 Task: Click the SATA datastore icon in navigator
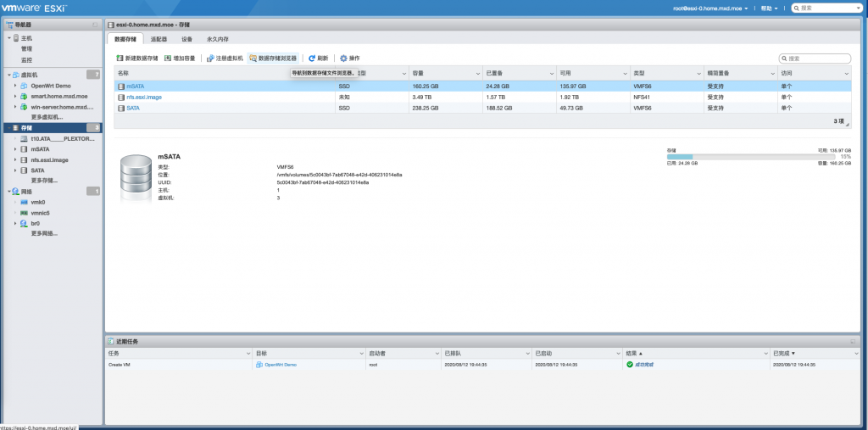pos(24,170)
